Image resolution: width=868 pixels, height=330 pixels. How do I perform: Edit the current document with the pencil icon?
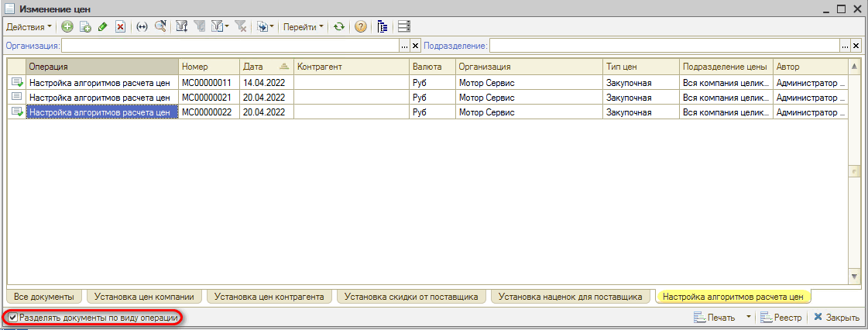pyautogui.click(x=102, y=26)
